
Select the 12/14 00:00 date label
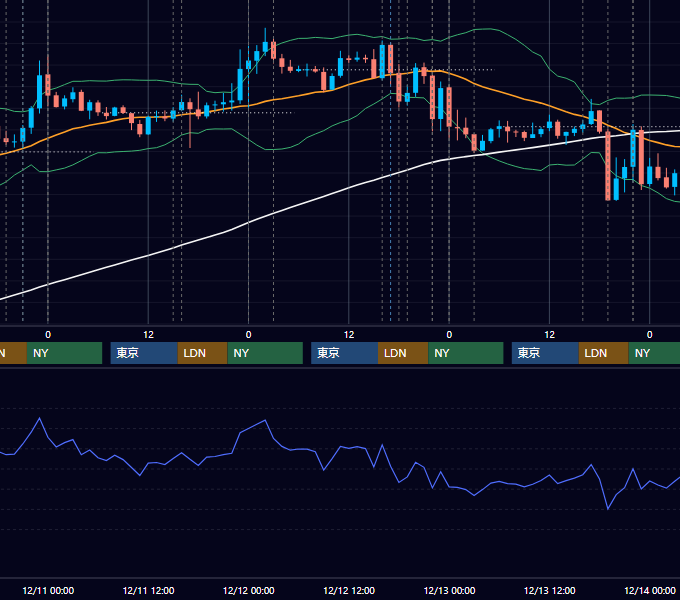[650, 590]
